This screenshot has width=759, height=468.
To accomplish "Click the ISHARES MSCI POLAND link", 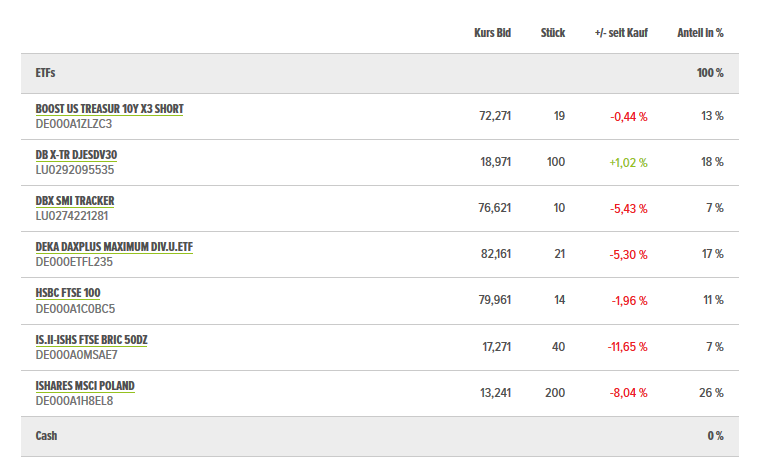I will [85, 385].
